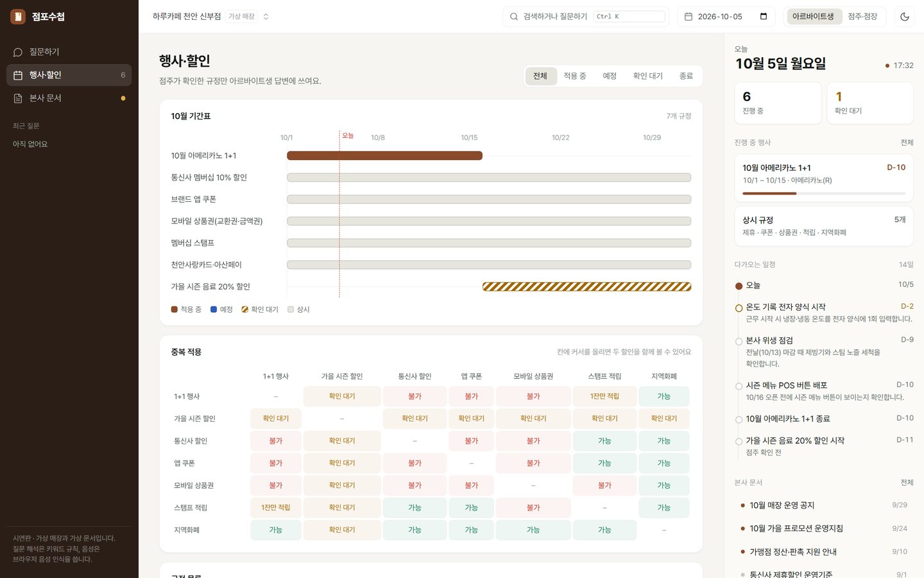This screenshot has height=578, width=924.
Task: Select the 적용 중 filter tab
Action: coord(575,76)
